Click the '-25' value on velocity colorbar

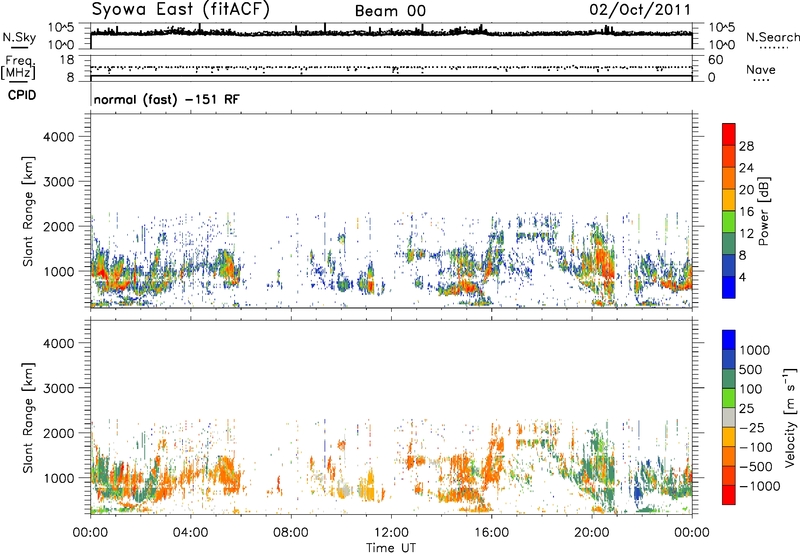click(x=752, y=428)
